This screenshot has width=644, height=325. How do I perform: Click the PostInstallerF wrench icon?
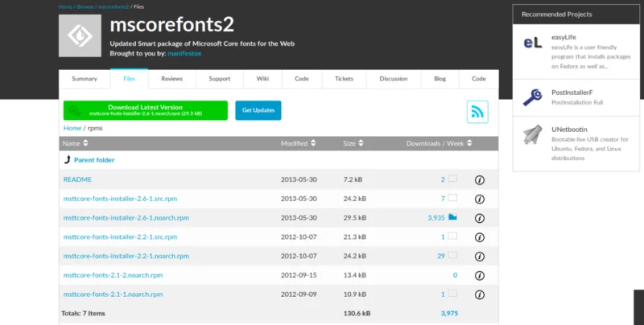[533, 97]
